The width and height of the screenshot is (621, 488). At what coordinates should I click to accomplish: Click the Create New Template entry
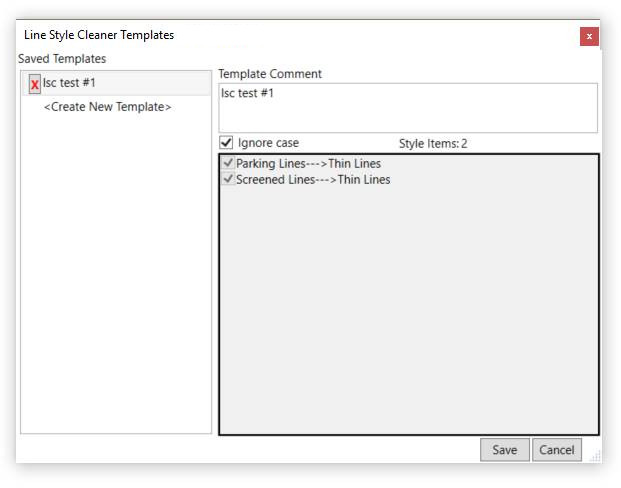coord(107,107)
